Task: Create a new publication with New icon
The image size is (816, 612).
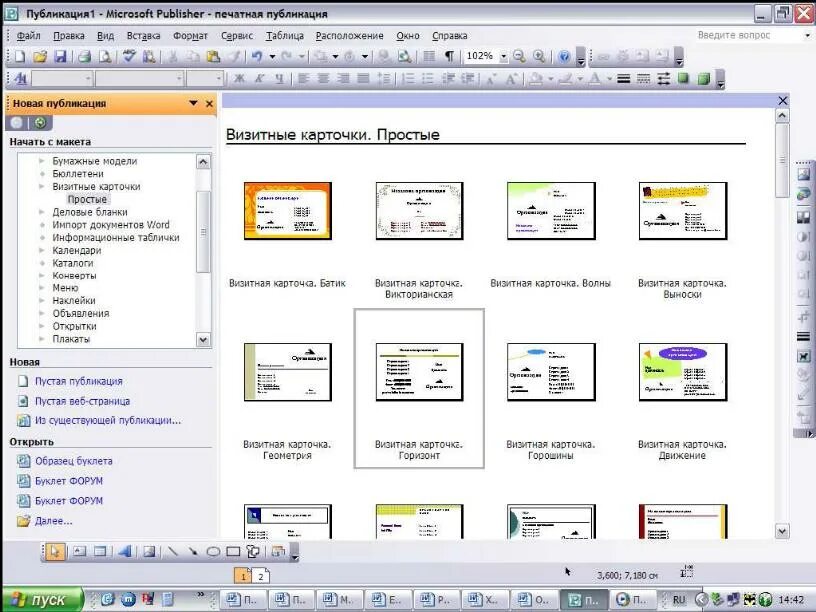Action: pyautogui.click(x=19, y=56)
